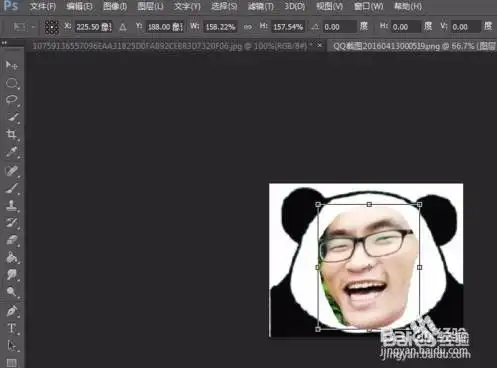Open the 视图(V) menu

329,6
